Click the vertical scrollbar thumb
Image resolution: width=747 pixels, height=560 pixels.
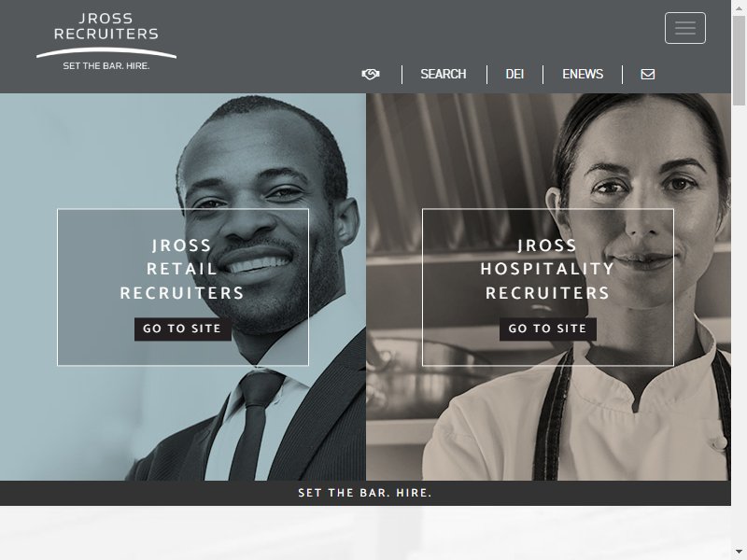[739, 61]
